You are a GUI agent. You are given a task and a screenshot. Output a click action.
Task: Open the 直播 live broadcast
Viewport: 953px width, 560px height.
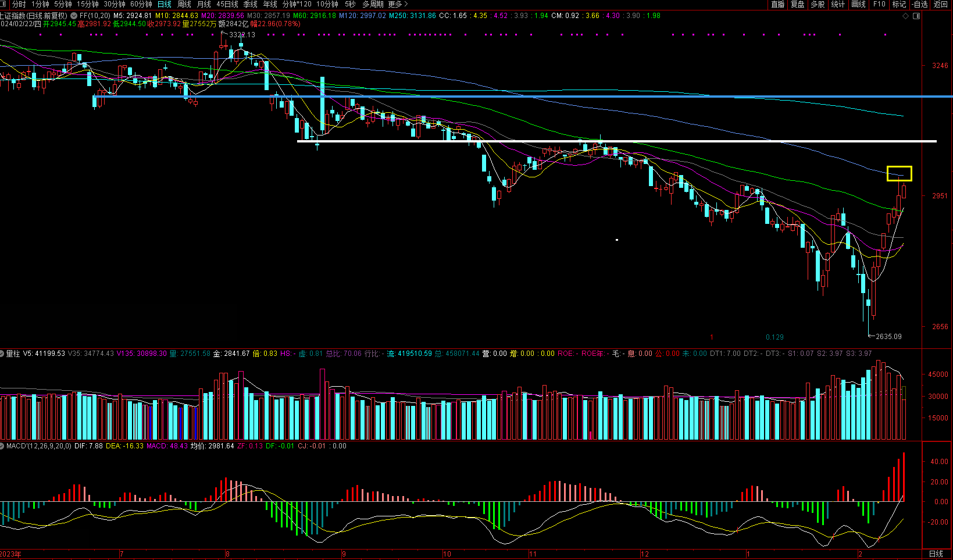pyautogui.click(x=777, y=5)
